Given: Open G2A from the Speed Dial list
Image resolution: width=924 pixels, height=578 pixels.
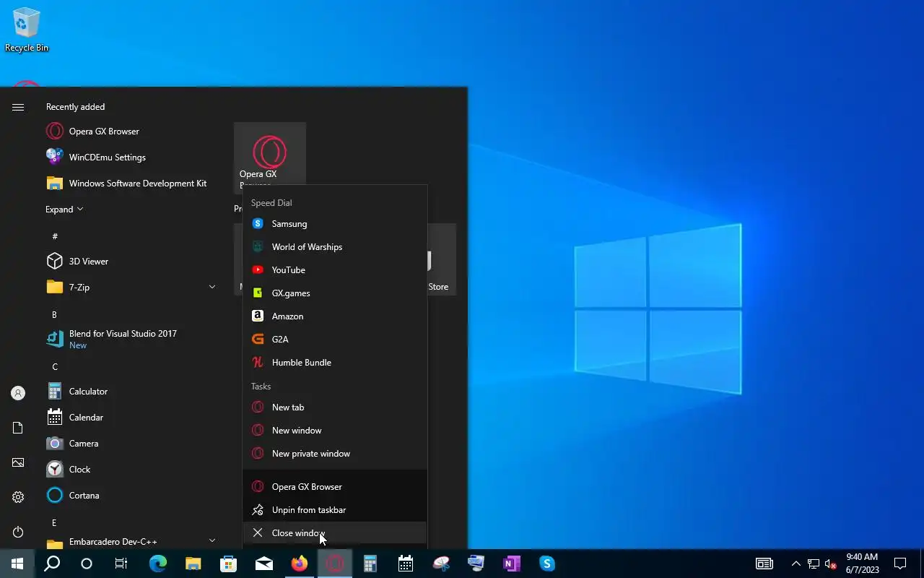Looking at the screenshot, I should [x=335, y=340].
